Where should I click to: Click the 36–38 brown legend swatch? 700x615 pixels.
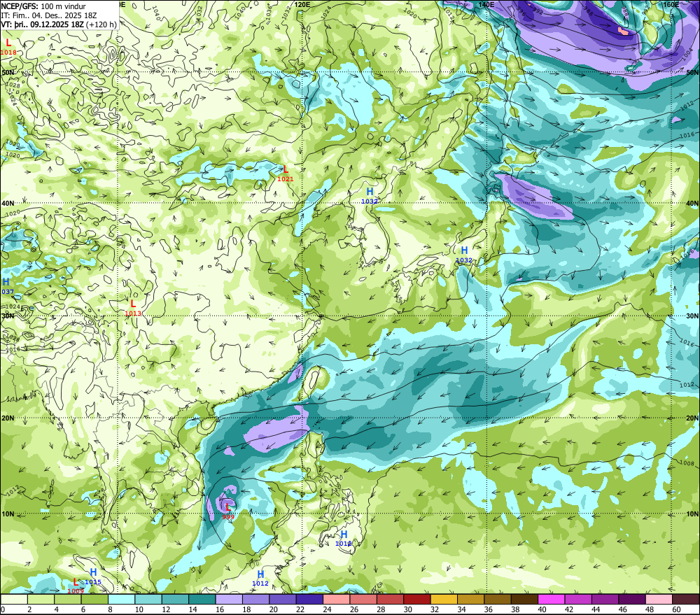click(498, 599)
